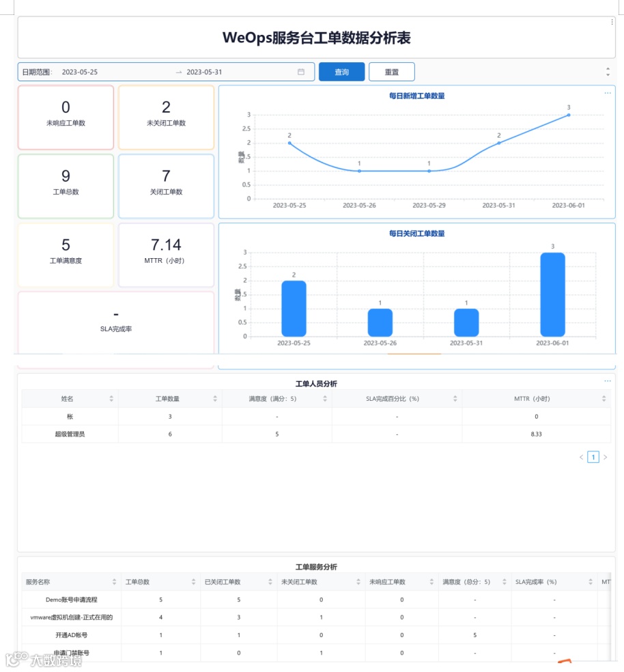Open the calendar icon in date range
The height and width of the screenshot is (672, 624).
[x=301, y=72]
